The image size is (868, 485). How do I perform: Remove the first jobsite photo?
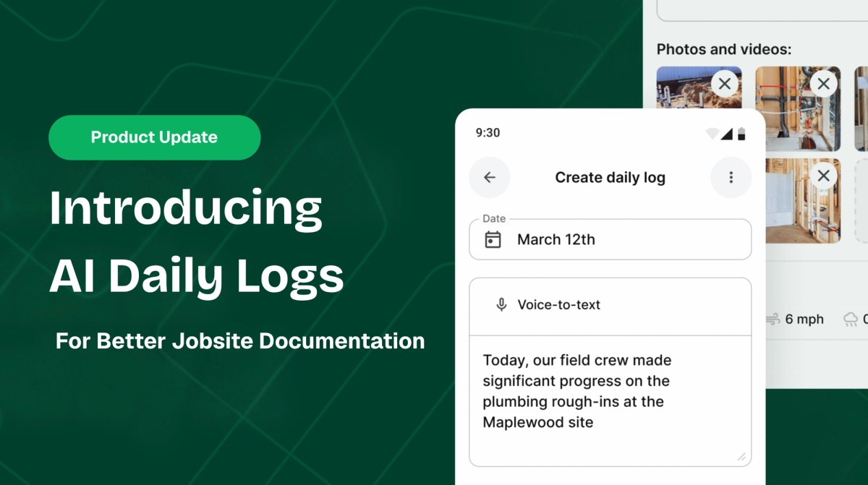point(724,84)
